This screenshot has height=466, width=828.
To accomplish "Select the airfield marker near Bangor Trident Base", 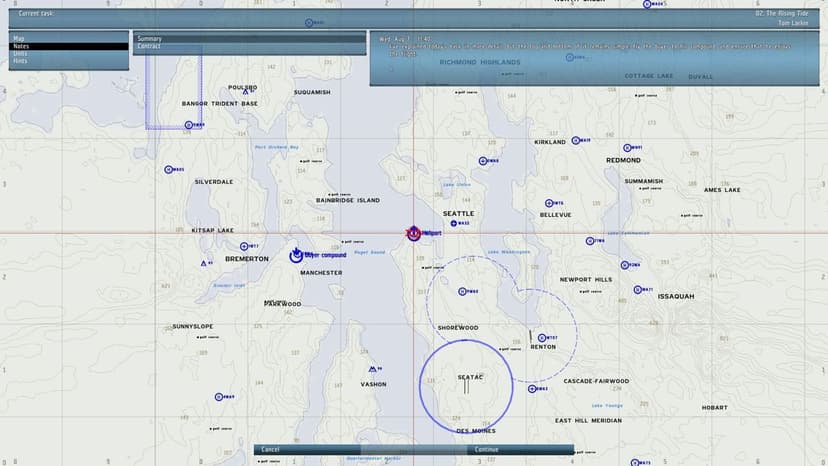I will [189, 125].
